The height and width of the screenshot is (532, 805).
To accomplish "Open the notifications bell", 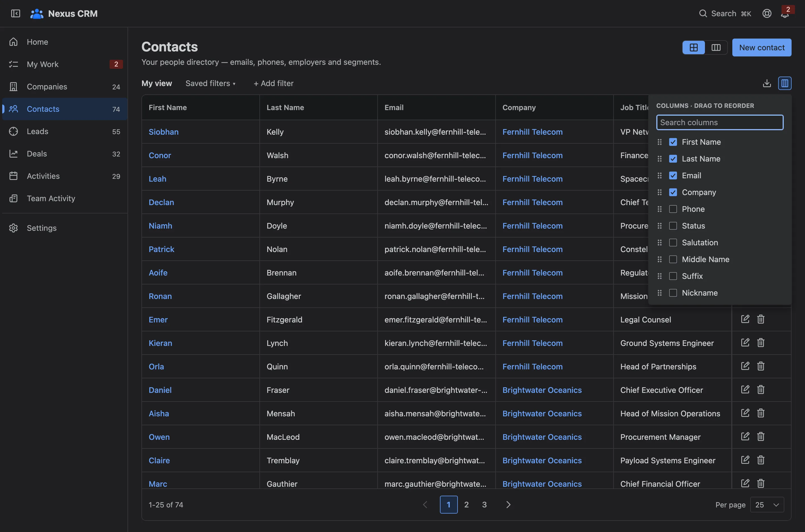I will [x=785, y=14].
